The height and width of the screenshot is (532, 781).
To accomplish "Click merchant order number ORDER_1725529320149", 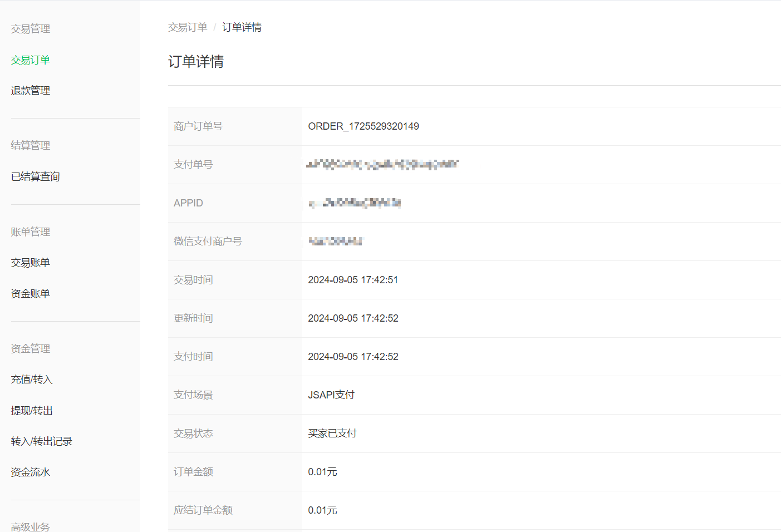I will [364, 126].
